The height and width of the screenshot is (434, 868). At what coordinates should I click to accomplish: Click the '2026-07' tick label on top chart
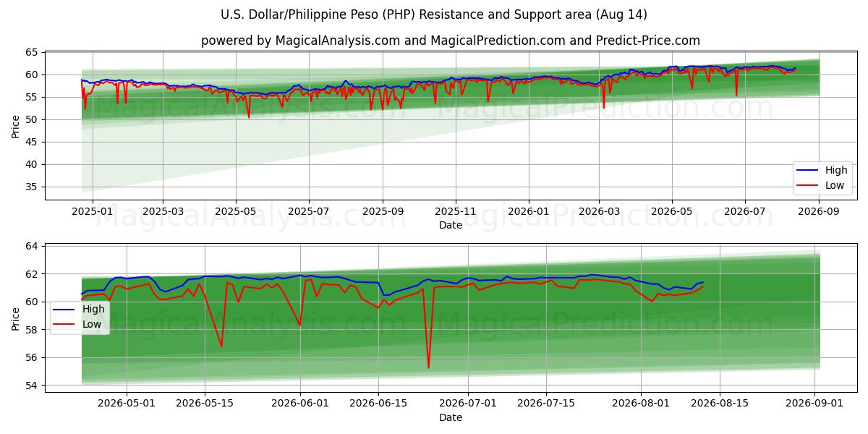745,211
